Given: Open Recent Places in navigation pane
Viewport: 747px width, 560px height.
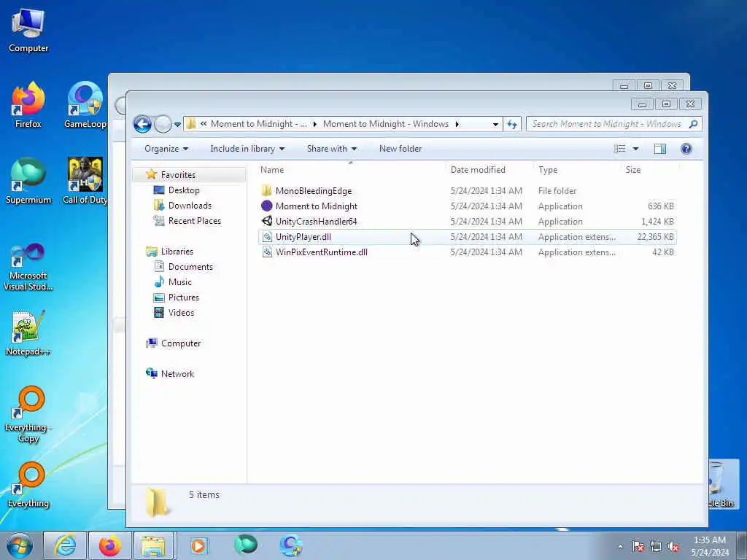Looking at the screenshot, I should click(194, 220).
